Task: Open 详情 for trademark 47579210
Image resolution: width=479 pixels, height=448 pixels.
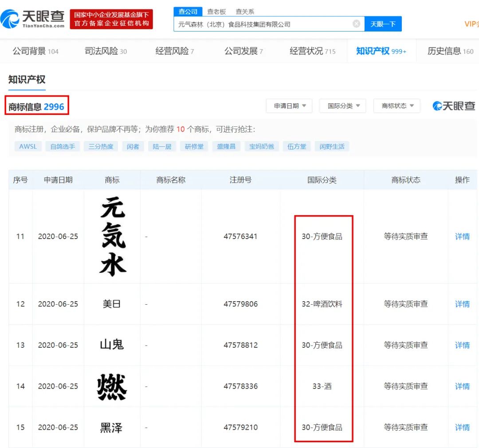Action: tap(462, 427)
